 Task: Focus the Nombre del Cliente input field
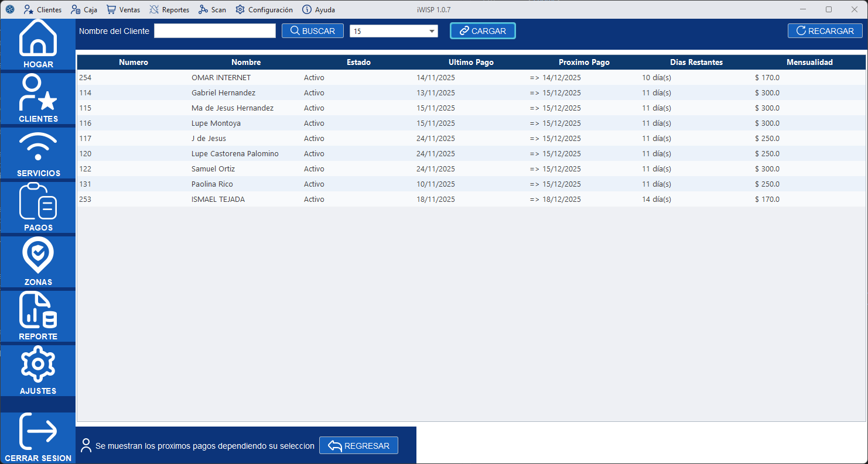click(x=214, y=31)
